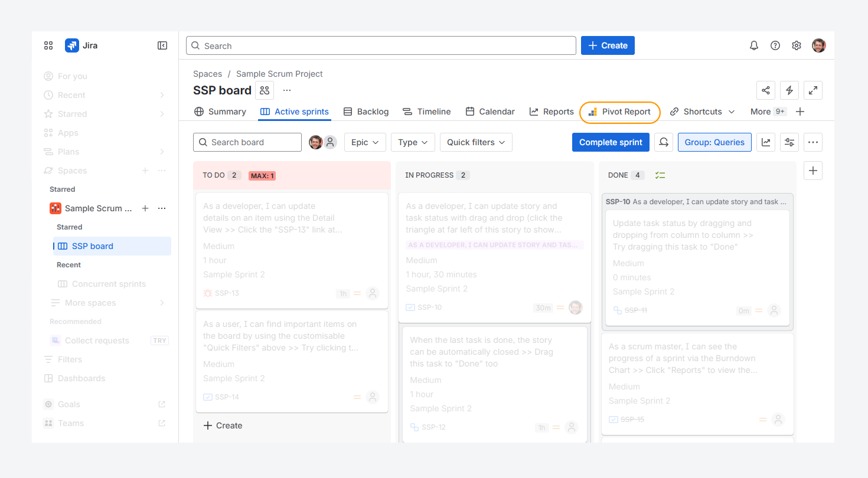Click the Complete sprint button

coord(611,142)
